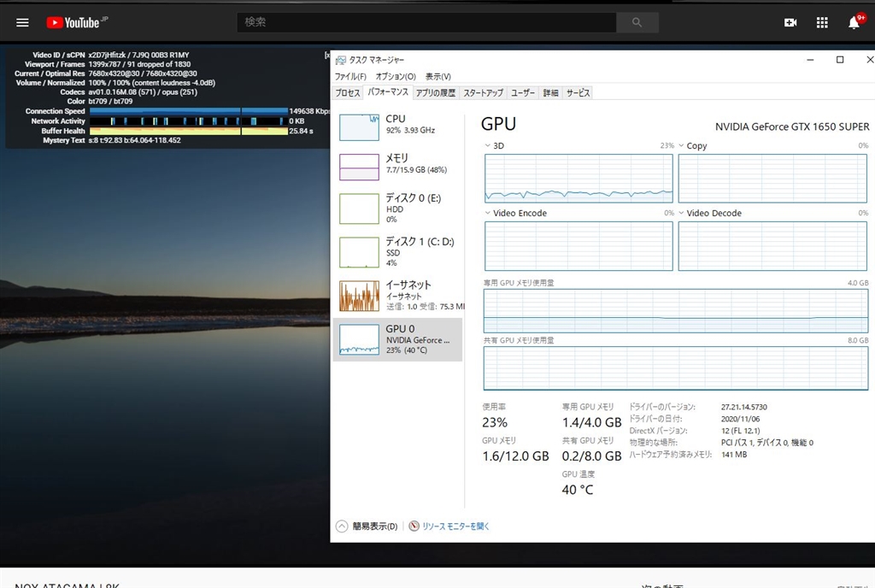Click the Connection Speed bar in stats overlay
This screenshot has height=588, width=875.
189,111
